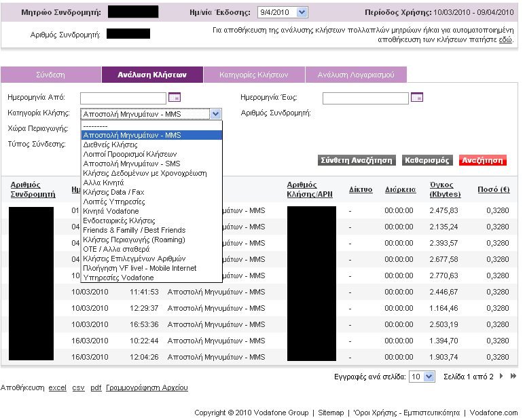Switch to the 'Σύνδεση' tab
Viewport: 525px width, 420px height.
50,75
